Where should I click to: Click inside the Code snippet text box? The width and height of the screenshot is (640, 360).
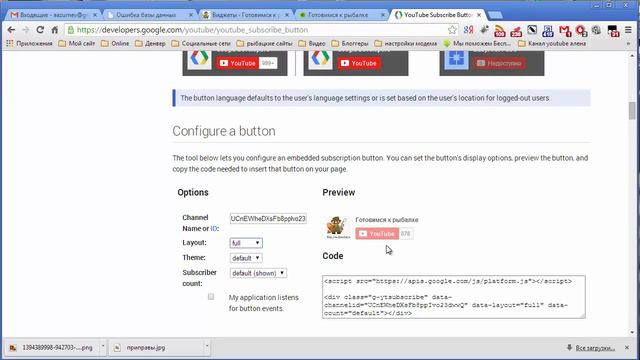(453, 297)
